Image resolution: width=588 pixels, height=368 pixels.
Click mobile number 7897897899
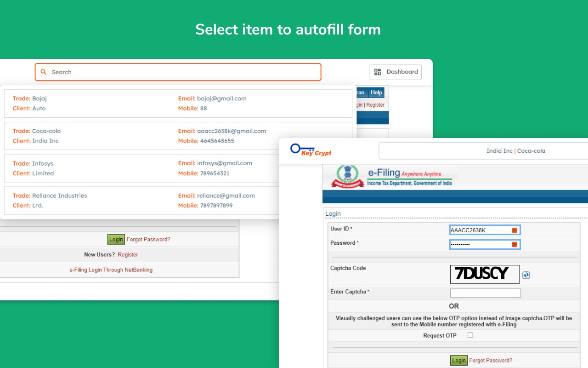pyautogui.click(x=216, y=206)
